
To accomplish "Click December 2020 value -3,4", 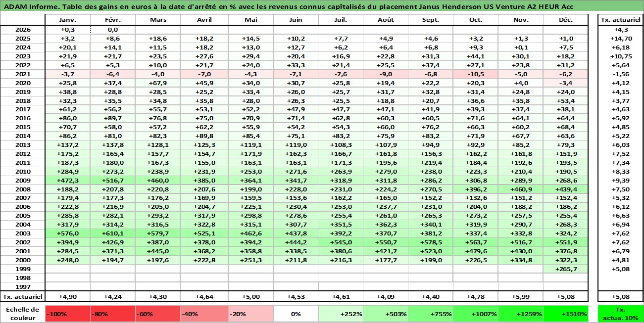I will click(565, 83).
